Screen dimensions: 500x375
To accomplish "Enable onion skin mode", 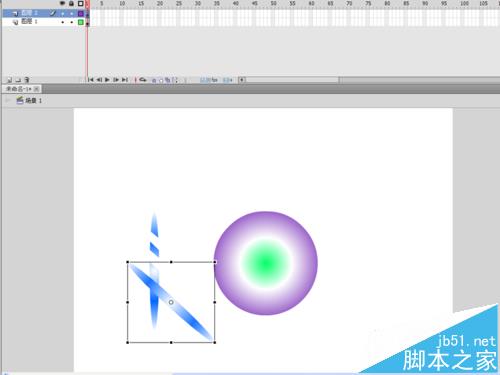I will (154, 80).
